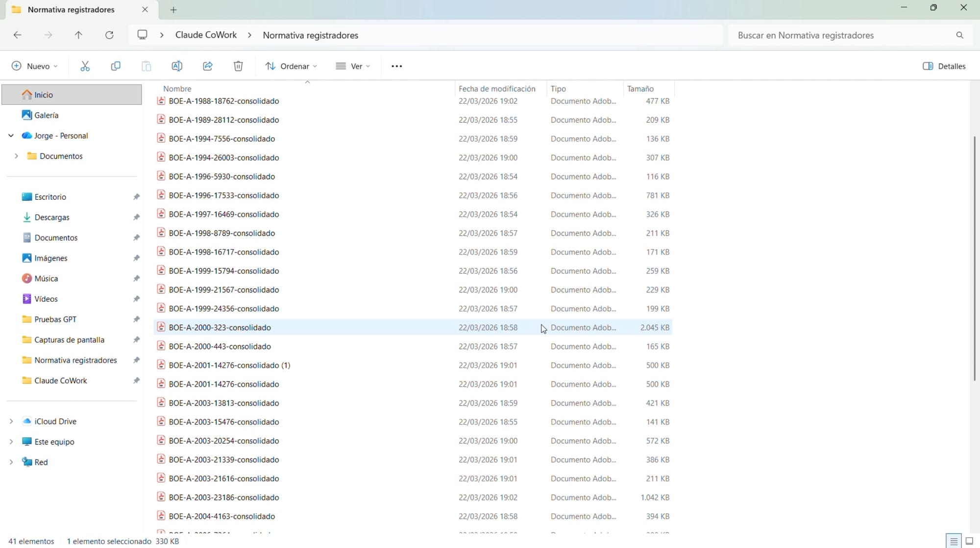Image resolution: width=980 pixels, height=548 pixels.
Task: Add a new tab with plus
Action: 173,10
